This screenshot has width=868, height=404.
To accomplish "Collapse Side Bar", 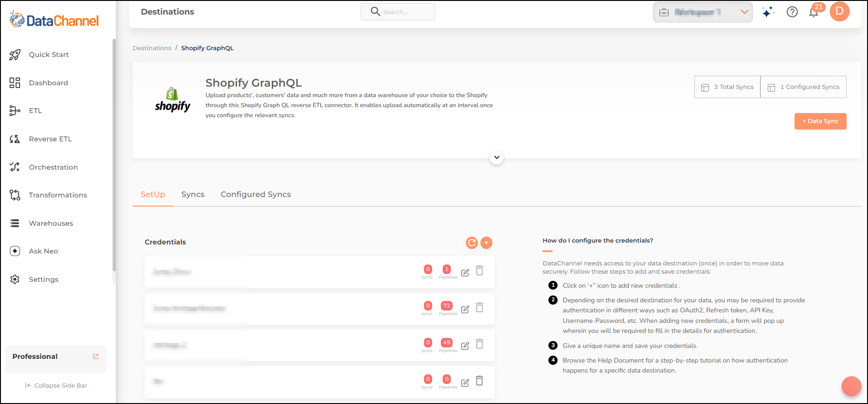I will pyautogui.click(x=56, y=385).
